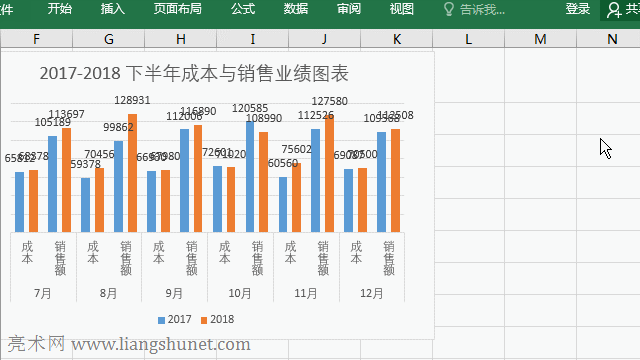
Task: Click the 9月 axis label
Action: click(x=174, y=293)
